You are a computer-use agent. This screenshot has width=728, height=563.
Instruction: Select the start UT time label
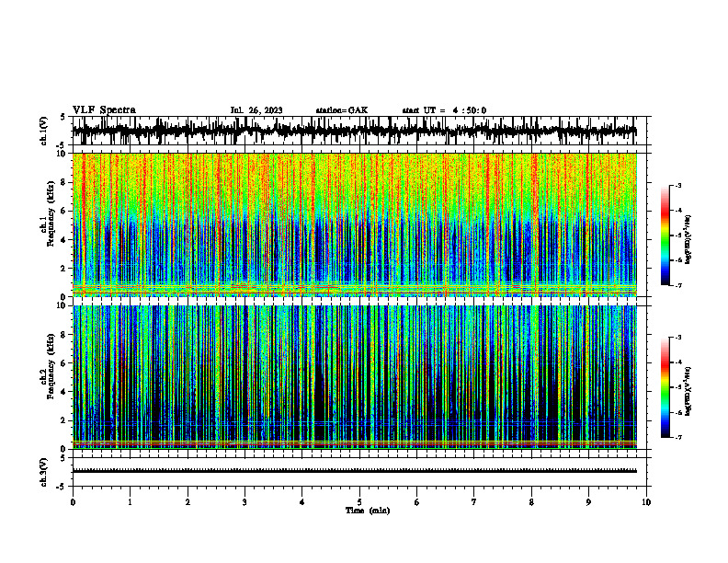[444, 110]
